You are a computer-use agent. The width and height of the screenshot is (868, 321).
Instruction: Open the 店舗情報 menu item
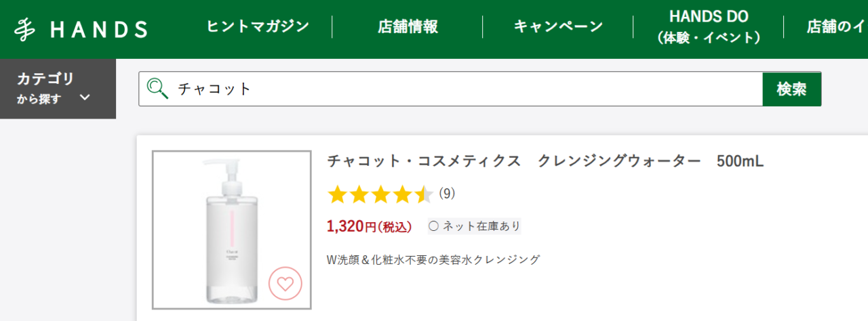pyautogui.click(x=408, y=26)
